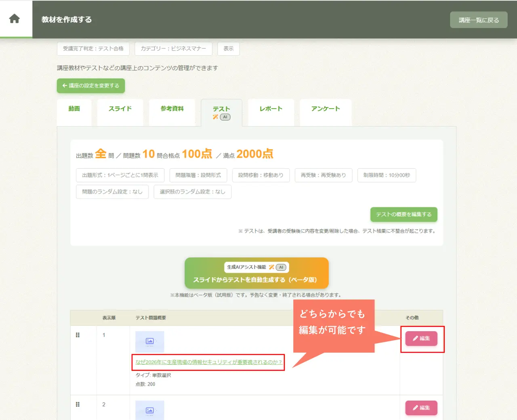Open question link なぜ2026年に生産現場の情報セキュリティ

[x=208, y=362]
